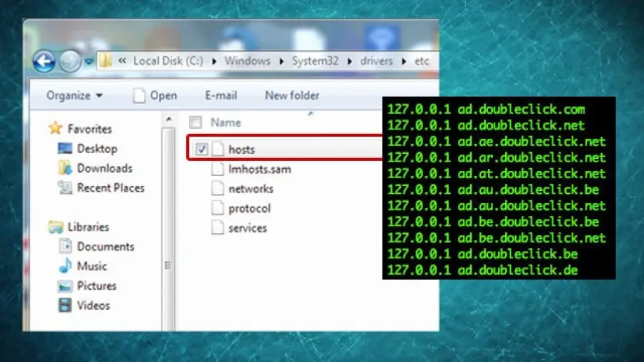Click Open in the command bar
The width and height of the screenshot is (644, 362).
coord(163,96)
